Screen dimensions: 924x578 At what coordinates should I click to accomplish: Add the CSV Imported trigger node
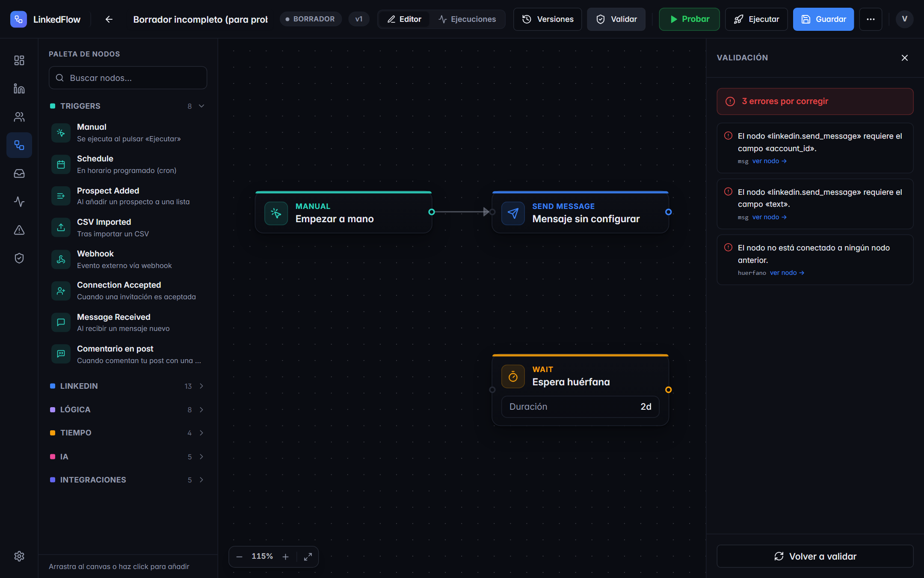tap(128, 228)
